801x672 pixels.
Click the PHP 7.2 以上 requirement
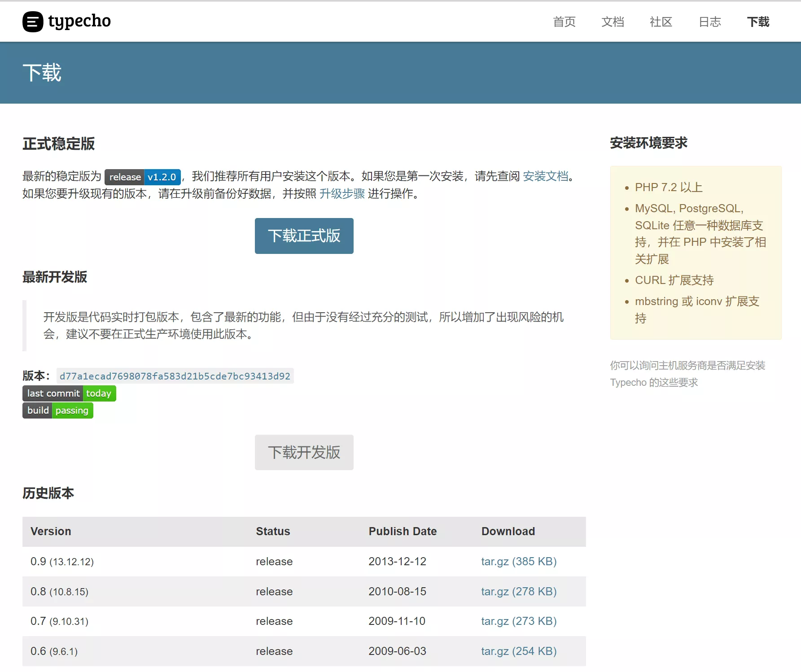pos(669,188)
